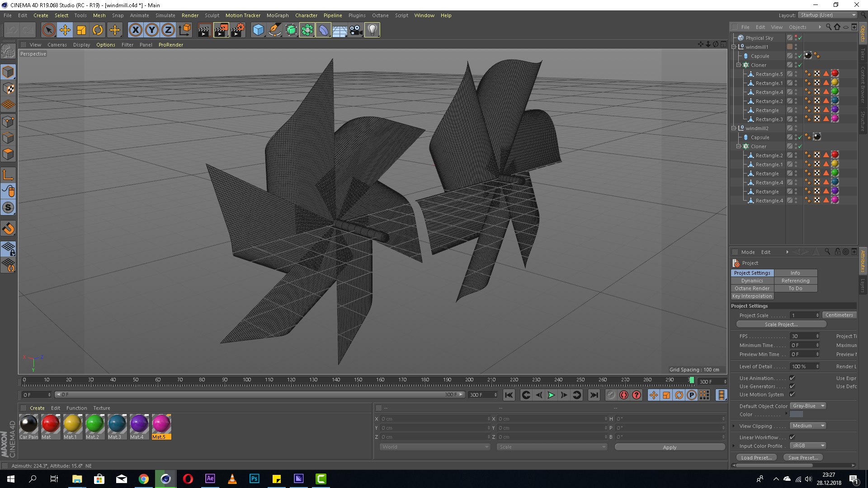Click the Default Object Color swatch
The width and height of the screenshot is (868, 488).
point(797,414)
